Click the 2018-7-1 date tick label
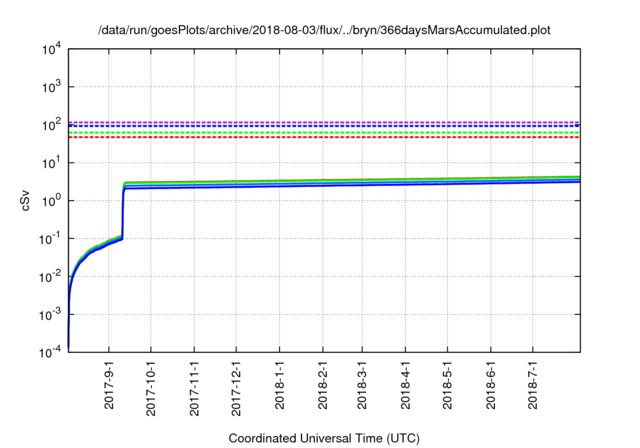 coord(533,385)
